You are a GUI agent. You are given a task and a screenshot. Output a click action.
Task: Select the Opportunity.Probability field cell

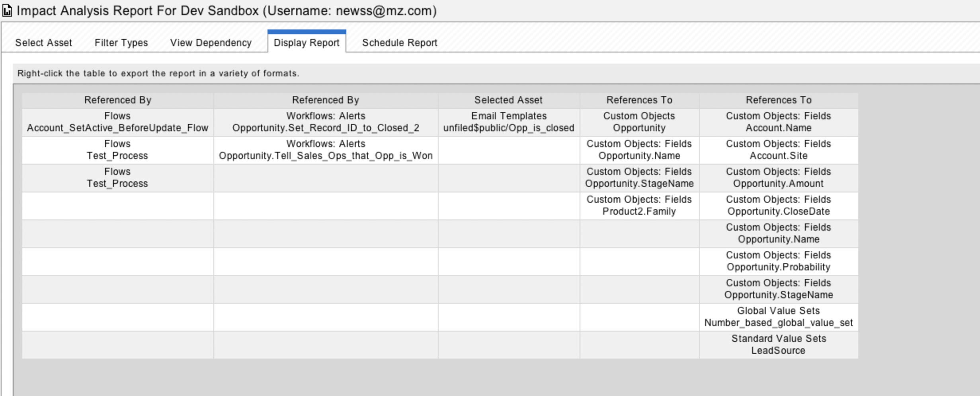[778, 262]
